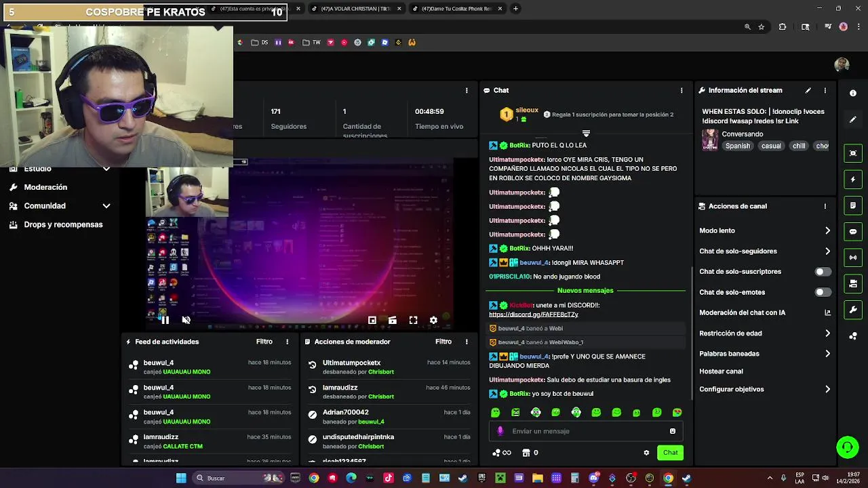868x488 pixels.
Task: Open the gift shop icon showing 0
Action: click(x=530, y=453)
